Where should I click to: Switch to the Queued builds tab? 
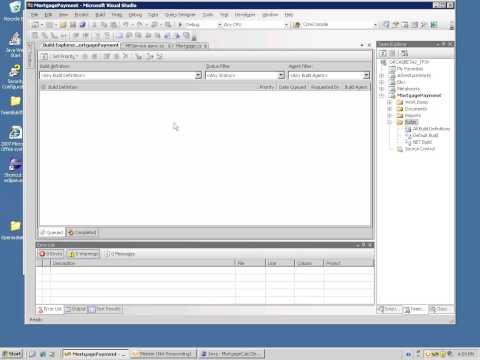52,232
